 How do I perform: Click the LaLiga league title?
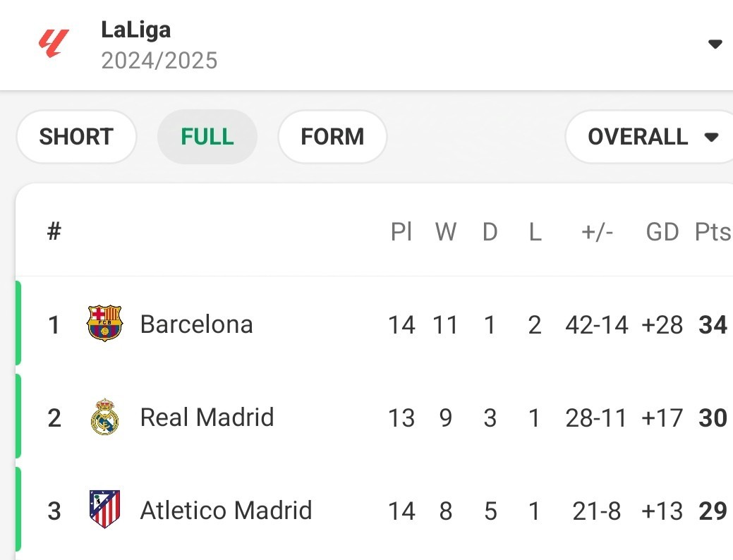point(136,30)
